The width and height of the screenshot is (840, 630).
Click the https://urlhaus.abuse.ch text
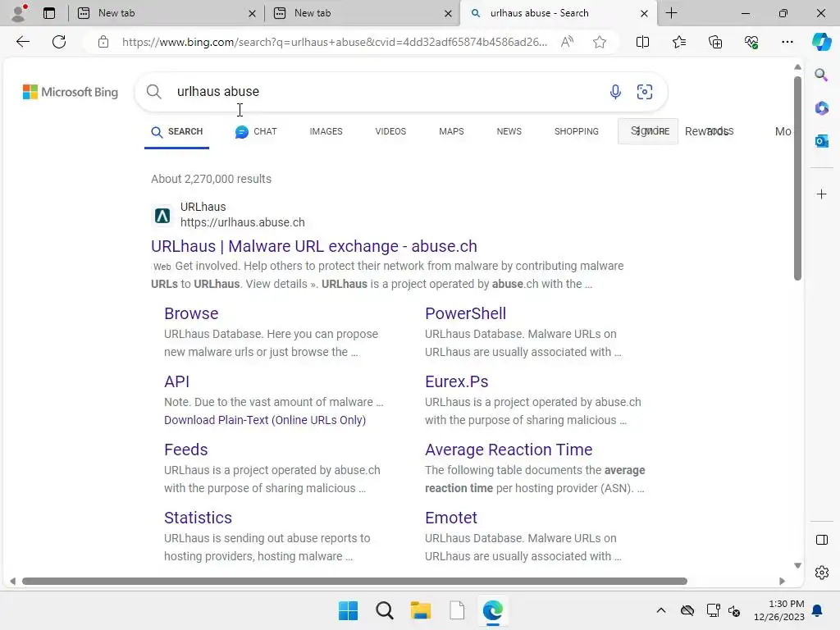242,222
